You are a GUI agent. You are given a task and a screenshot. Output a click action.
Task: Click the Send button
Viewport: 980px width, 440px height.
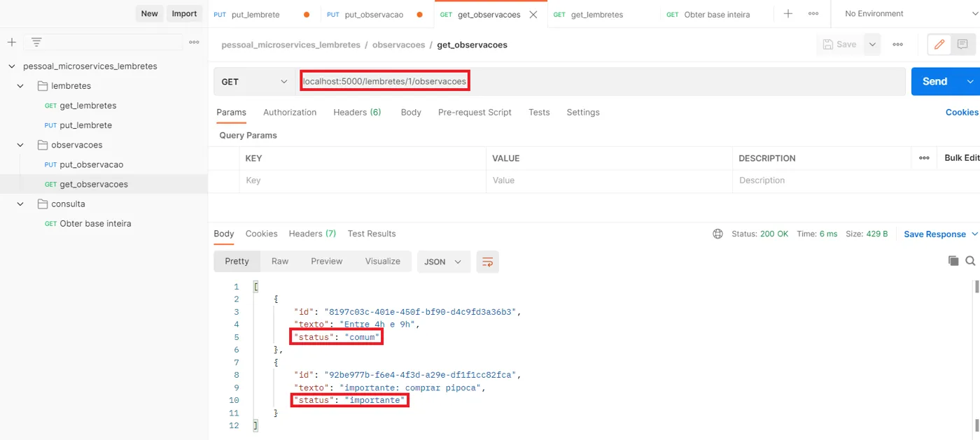tap(936, 82)
